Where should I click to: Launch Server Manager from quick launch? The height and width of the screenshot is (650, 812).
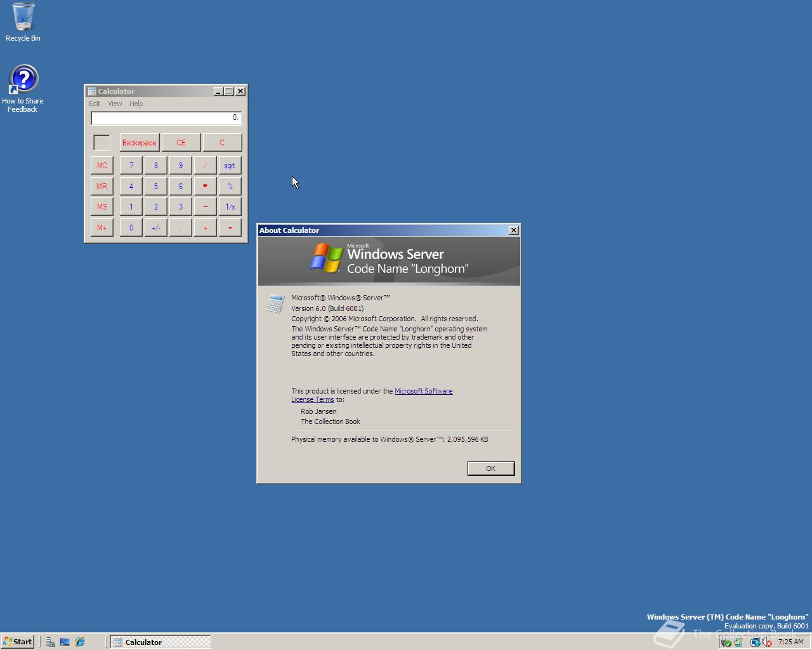tap(50, 642)
